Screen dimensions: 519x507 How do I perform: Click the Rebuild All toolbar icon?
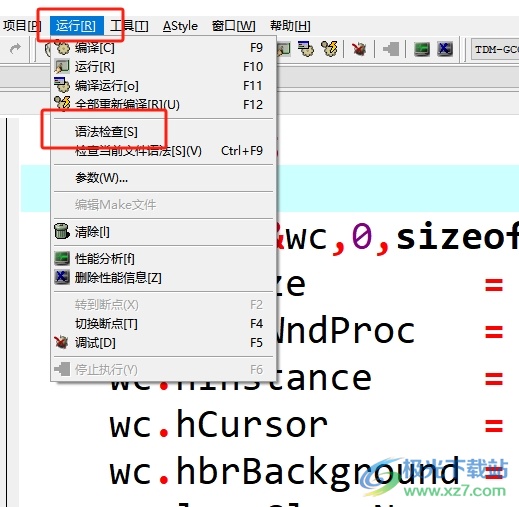[329, 49]
